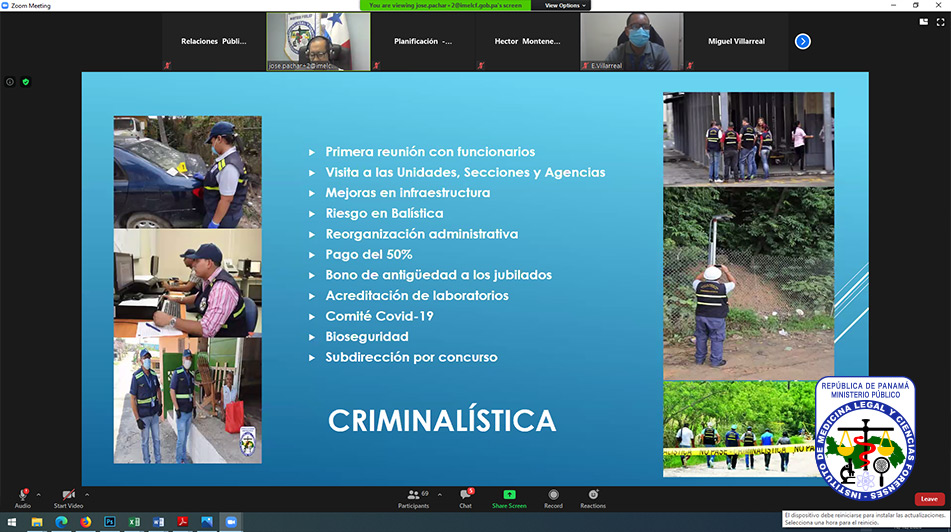Viewport: 951px width, 532px height.
Task: Open the View Options dropdown
Action: [564, 5]
